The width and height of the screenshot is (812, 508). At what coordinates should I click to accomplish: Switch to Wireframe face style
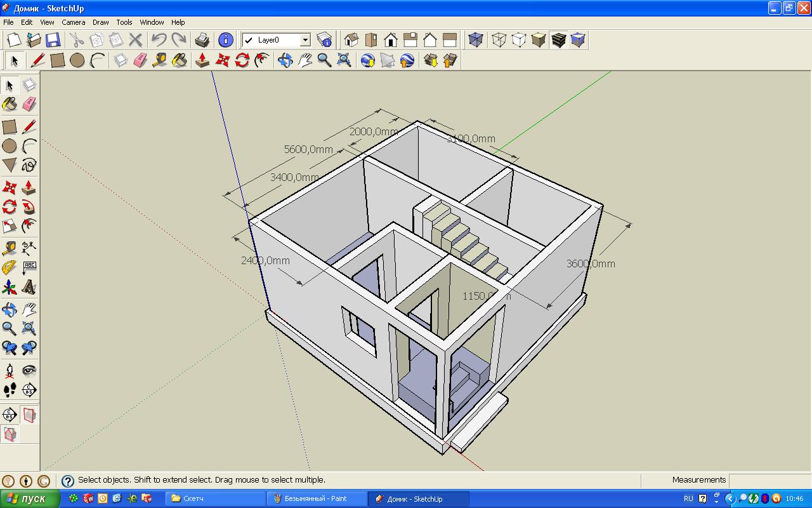click(x=499, y=40)
